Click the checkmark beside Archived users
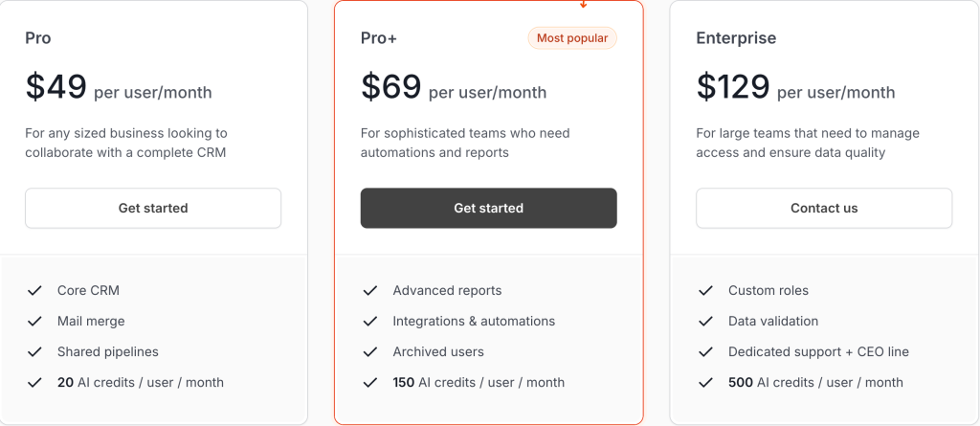The image size is (980, 426). coord(370,352)
